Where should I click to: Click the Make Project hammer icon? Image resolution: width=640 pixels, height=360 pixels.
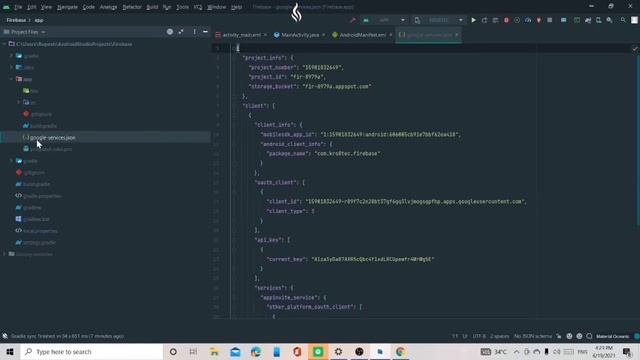click(353, 20)
